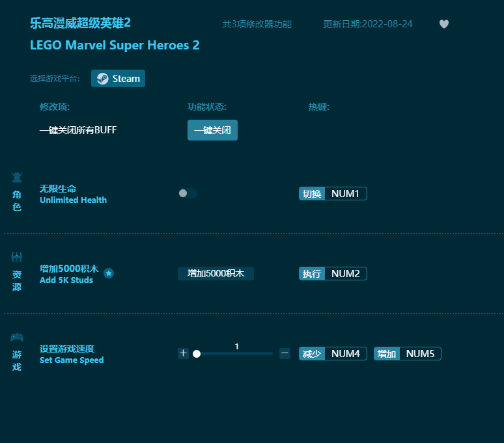Viewport: 504px width, 443px height.
Task: Click the Unlimited Health label
Action: (x=73, y=200)
